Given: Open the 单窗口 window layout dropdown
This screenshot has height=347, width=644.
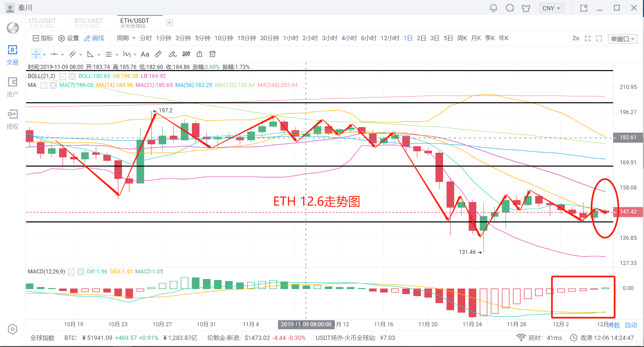Looking at the screenshot, I should pos(623,39).
